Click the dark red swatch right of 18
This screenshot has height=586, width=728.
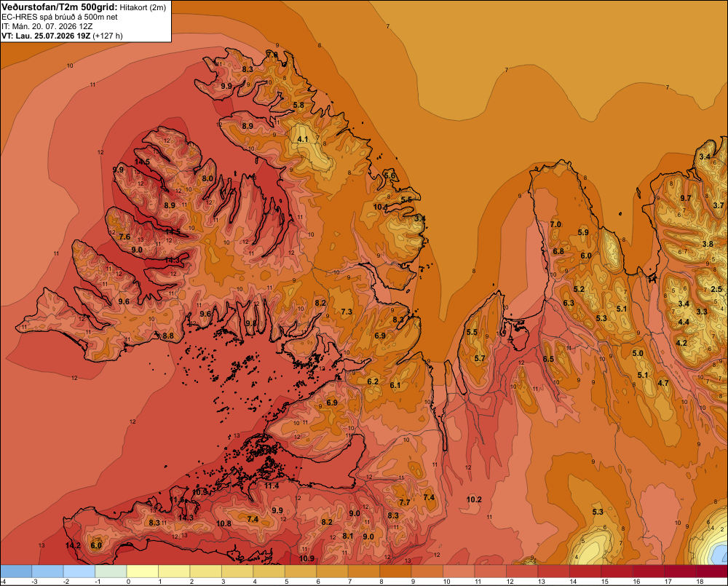click(x=712, y=571)
